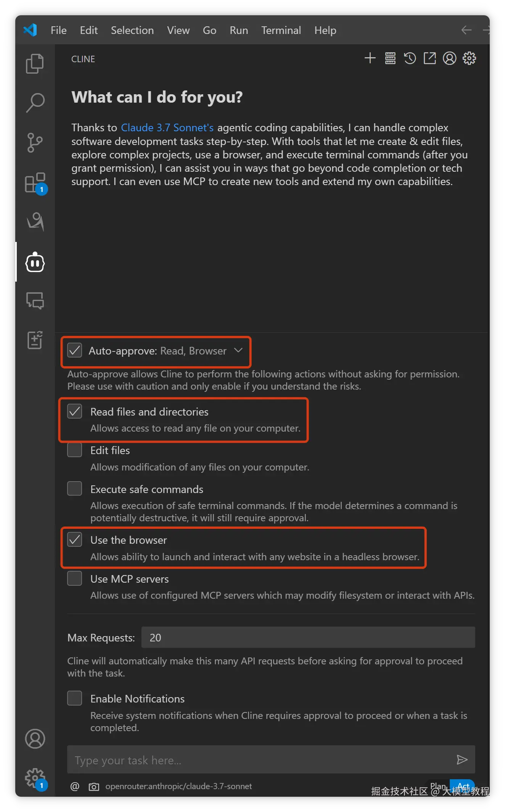Open the Explorer view in activity bar
Screen dimensions: 505x812
35,63
